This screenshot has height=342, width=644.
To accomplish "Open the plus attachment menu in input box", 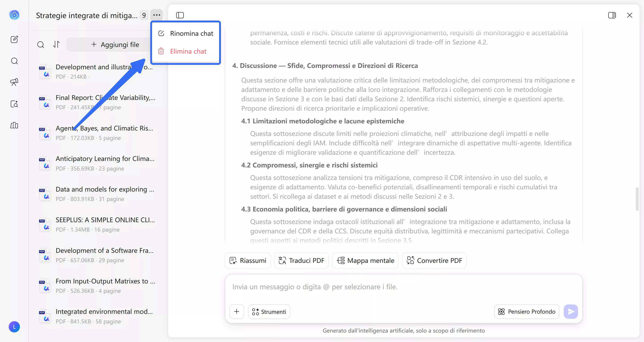I will click(x=237, y=312).
